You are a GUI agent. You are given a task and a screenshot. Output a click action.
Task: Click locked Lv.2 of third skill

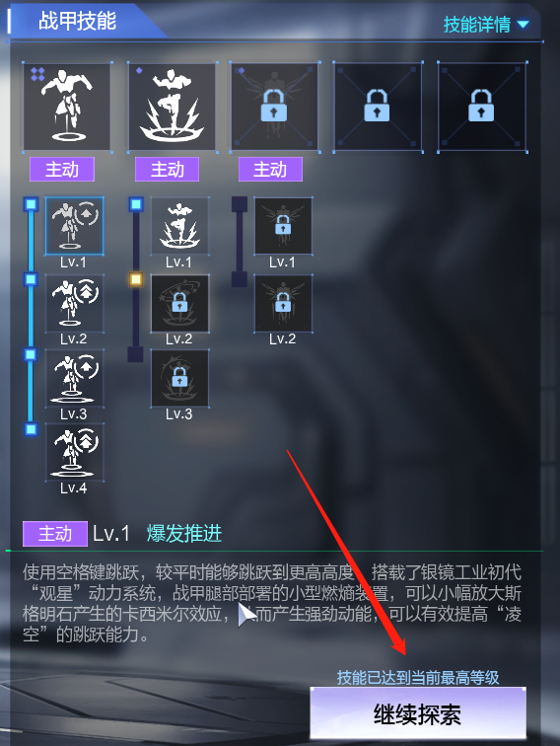283,303
